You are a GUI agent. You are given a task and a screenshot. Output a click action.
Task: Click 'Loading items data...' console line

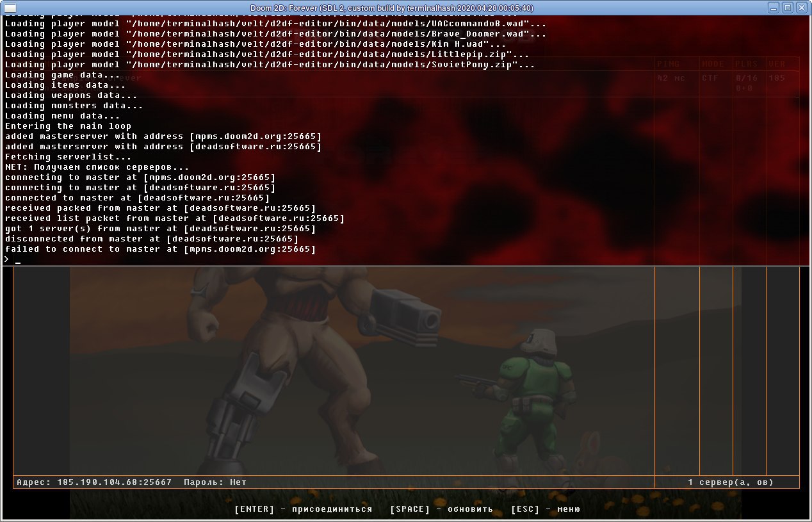(65, 85)
